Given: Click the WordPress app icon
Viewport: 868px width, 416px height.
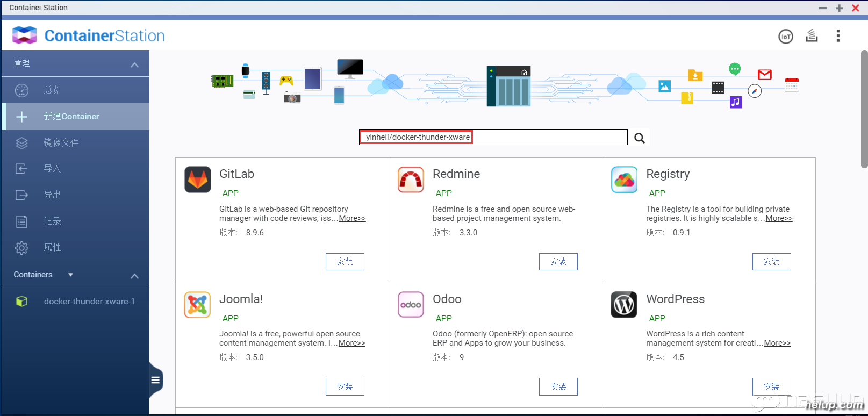Looking at the screenshot, I should [x=625, y=305].
